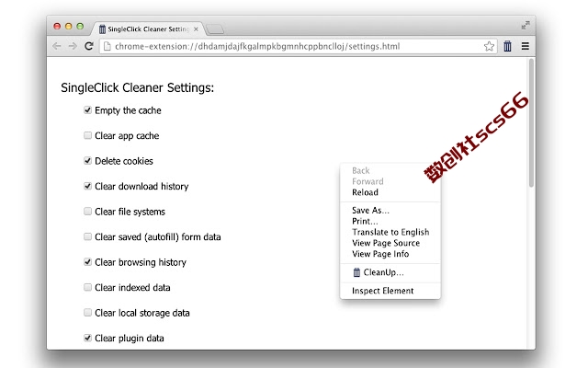Enable Clear indexed data checkbox
Image resolution: width=588 pixels, height=368 pixels.
pos(88,287)
